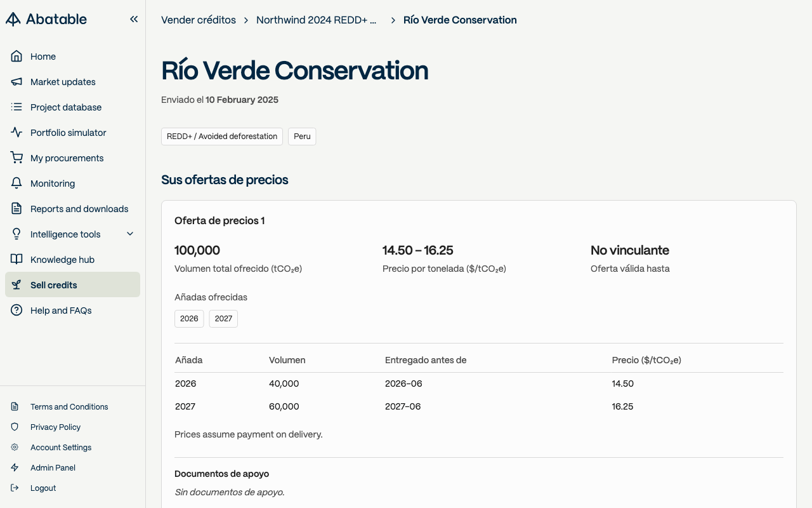Open the Admin Panel link
Screen dimensions: 812x508
(53, 468)
